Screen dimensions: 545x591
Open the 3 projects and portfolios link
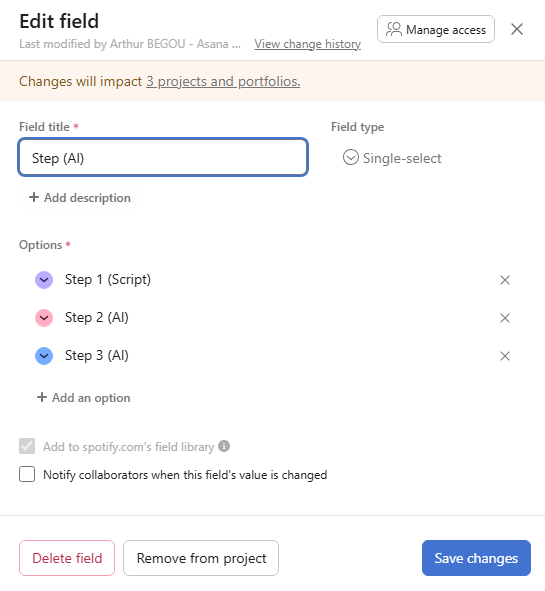223,81
